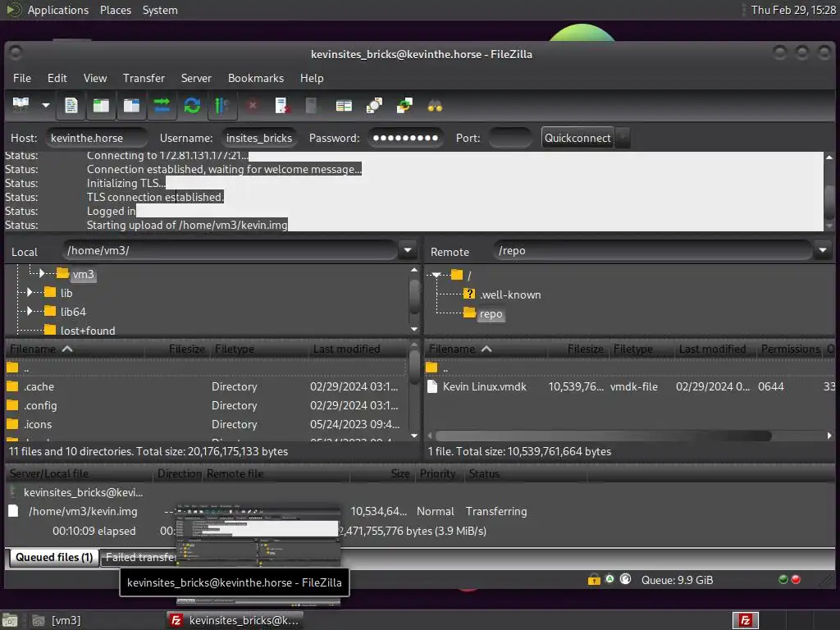Toggle message log display icon
The height and width of the screenshot is (630, 840).
[71, 105]
